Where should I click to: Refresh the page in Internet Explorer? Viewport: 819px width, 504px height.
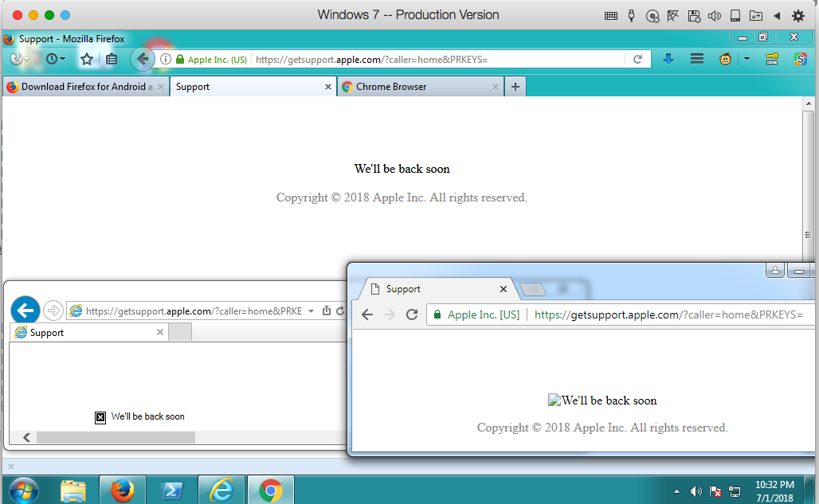click(340, 311)
